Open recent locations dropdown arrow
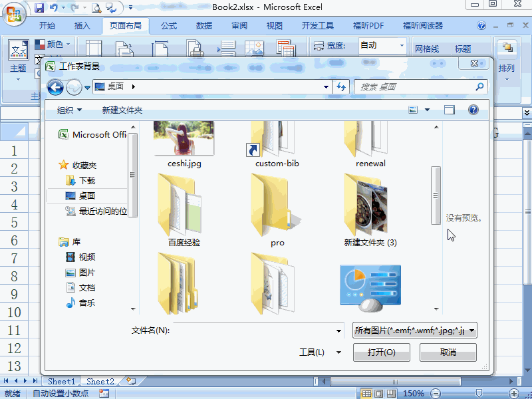The width and height of the screenshot is (532, 399). click(x=87, y=88)
